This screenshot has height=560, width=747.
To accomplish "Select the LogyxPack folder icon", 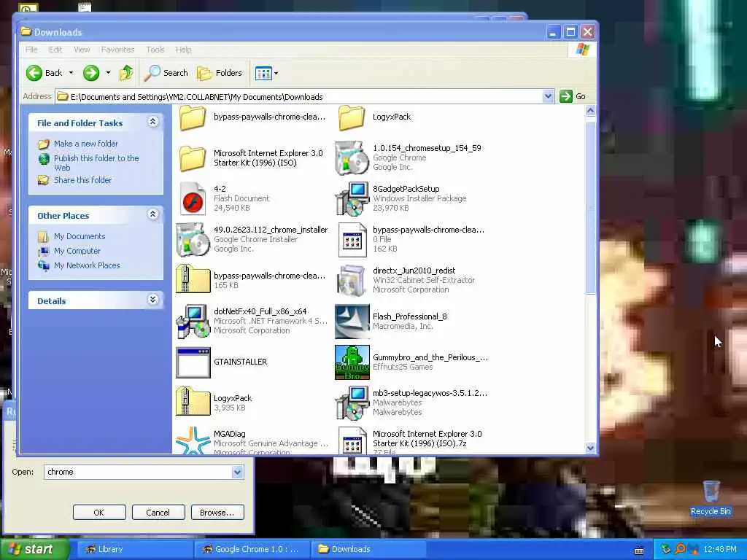I will click(x=352, y=117).
